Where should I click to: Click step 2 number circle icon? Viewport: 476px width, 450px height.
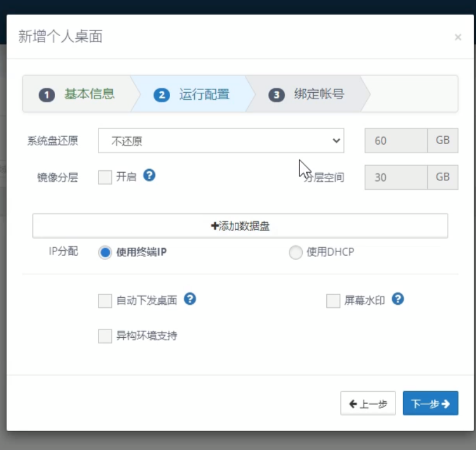[x=161, y=95]
